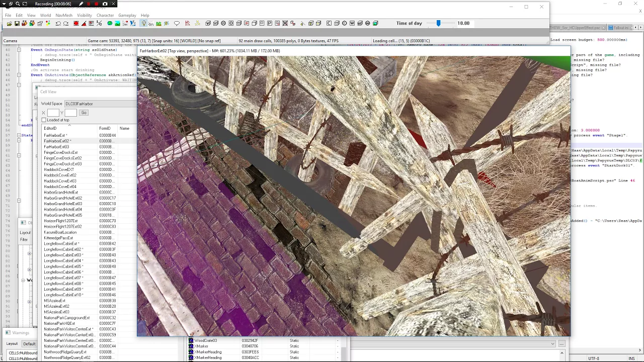
Task: Toggle the boxed letter O marker icon
Action: (231, 23)
